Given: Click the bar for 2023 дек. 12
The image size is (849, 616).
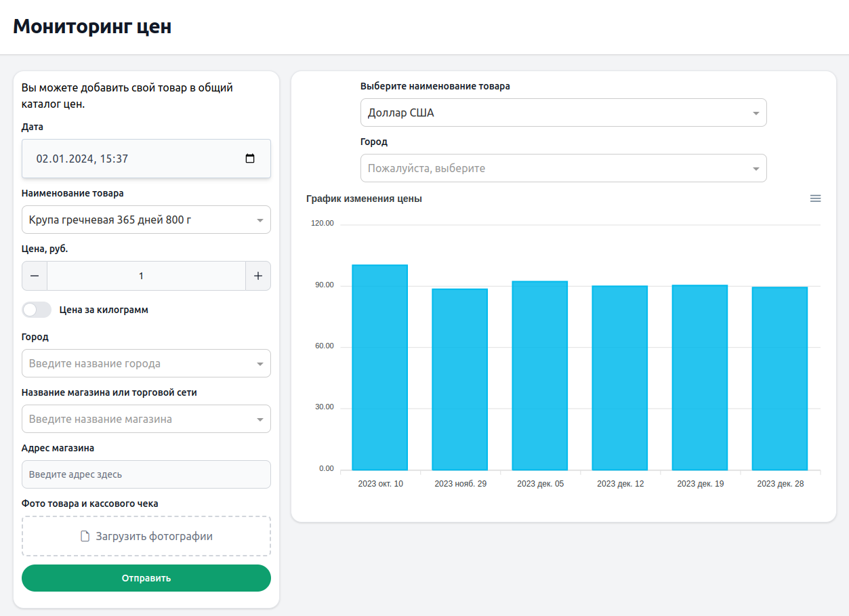Looking at the screenshot, I should [620, 378].
